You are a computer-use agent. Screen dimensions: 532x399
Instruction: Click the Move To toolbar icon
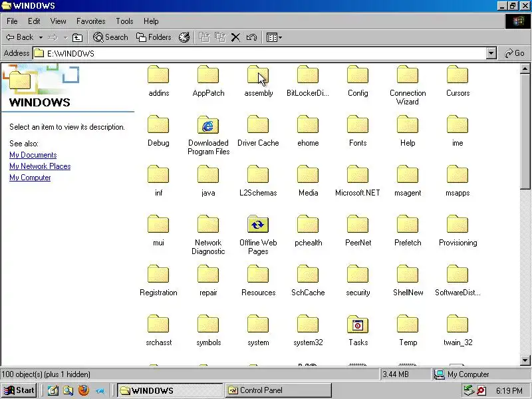(204, 37)
